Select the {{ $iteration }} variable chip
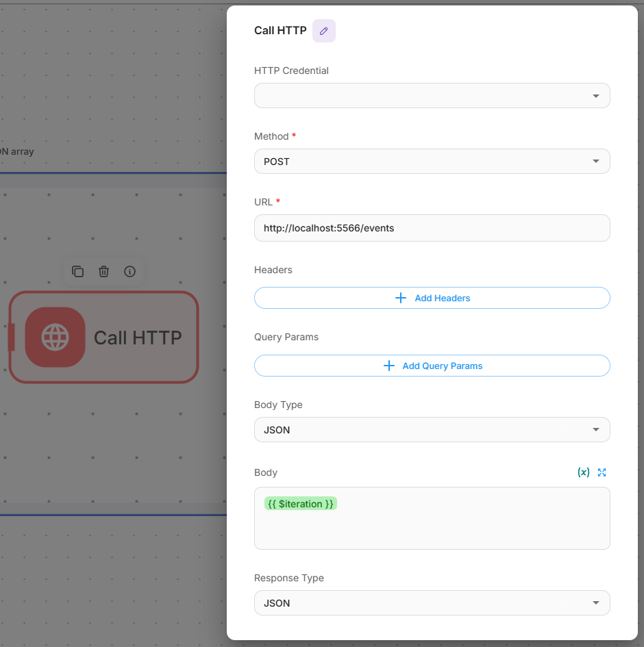 coord(301,504)
